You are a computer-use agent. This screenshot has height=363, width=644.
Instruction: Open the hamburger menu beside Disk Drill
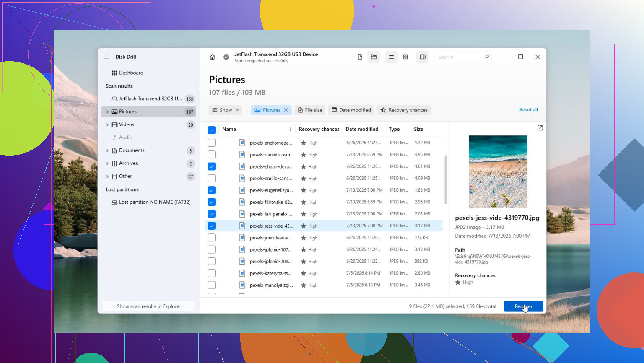tap(106, 57)
